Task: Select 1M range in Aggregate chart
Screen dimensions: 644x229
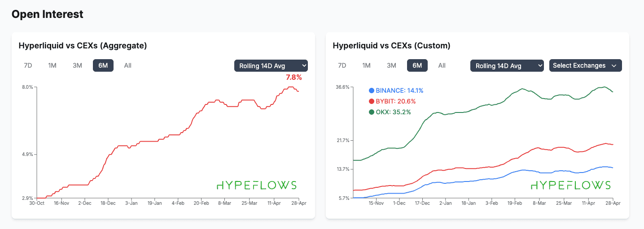Action: 52,65
